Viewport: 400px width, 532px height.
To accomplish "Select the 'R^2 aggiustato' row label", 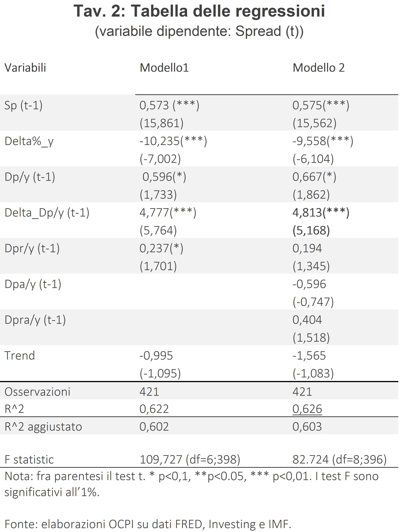I will coord(43,427).
